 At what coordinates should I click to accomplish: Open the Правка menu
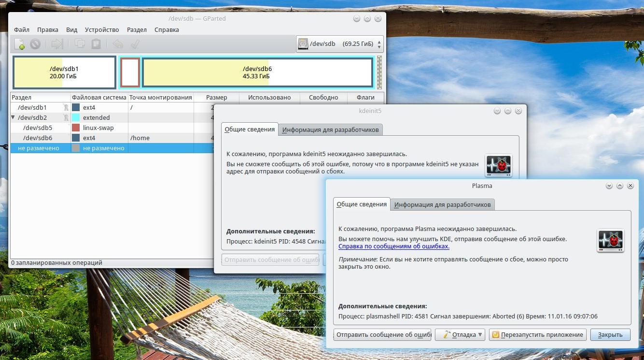(48, 29)
